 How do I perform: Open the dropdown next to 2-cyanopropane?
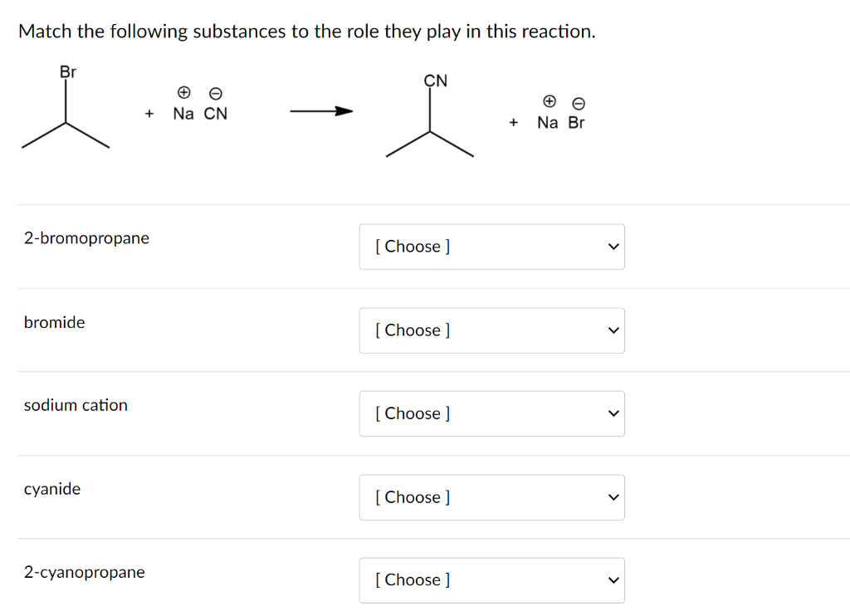[491, 580]
